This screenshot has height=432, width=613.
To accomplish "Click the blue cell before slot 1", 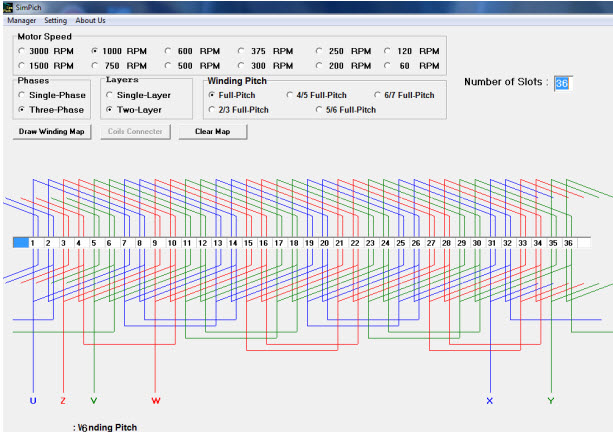I will 21,243.
